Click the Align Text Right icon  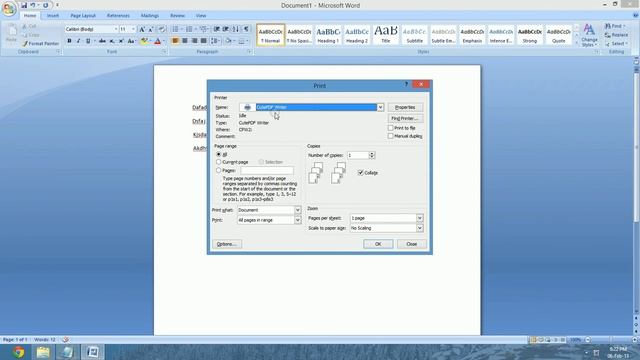[x=194, y=41]
